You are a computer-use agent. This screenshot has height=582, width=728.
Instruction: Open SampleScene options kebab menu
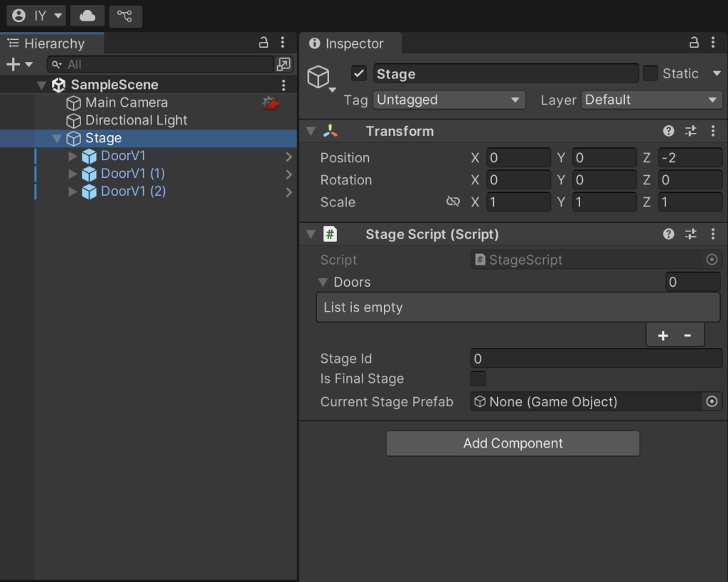284,85
